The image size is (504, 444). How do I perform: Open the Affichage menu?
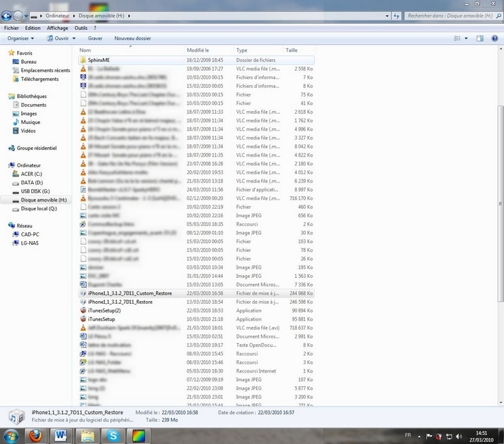click(x=57, y=29)
